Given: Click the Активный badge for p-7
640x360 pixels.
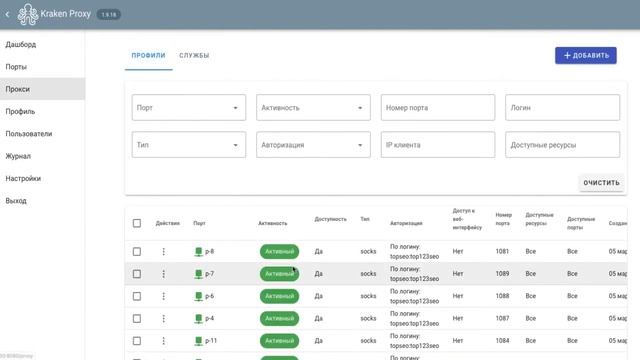Looking at the screenshot, I should (279, 274).
